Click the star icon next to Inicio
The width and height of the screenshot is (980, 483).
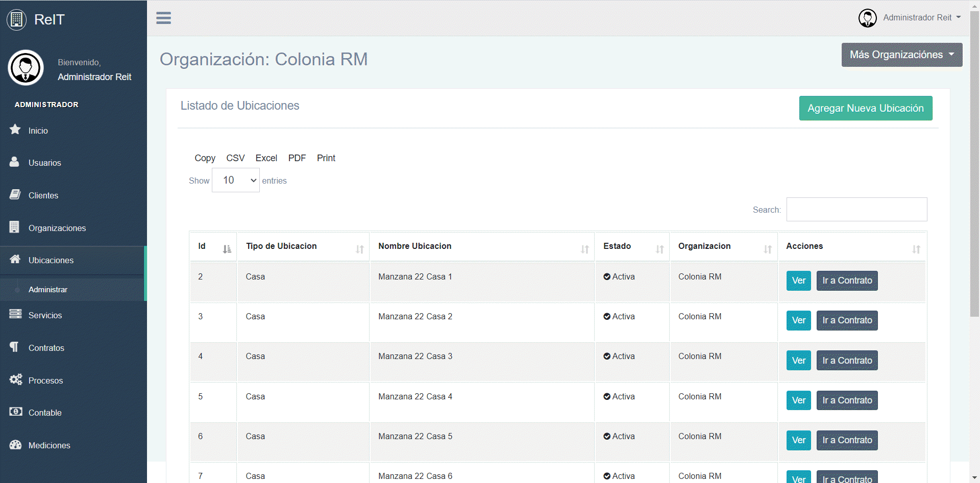coord(15,130)
